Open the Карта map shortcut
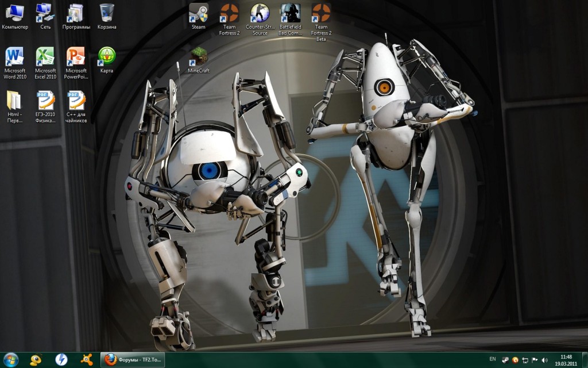 pos(107,60)
